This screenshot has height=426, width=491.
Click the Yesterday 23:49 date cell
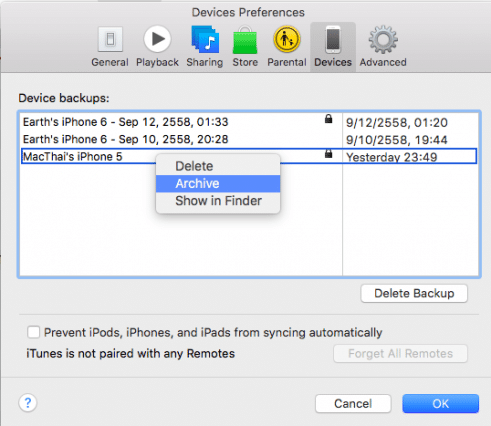point(392,157)
